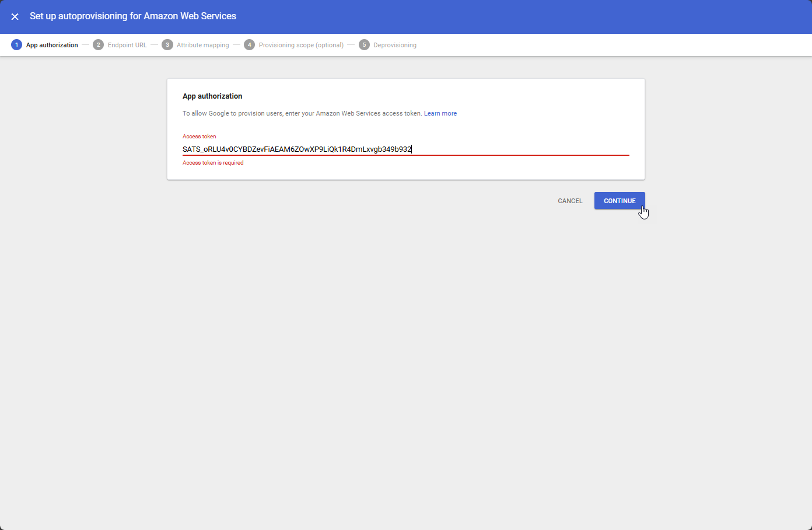Click the 'Set up autoprovisioning for Amazon Web Services' title
Screen dimensions: 812x530
click(x=133, y=16)
